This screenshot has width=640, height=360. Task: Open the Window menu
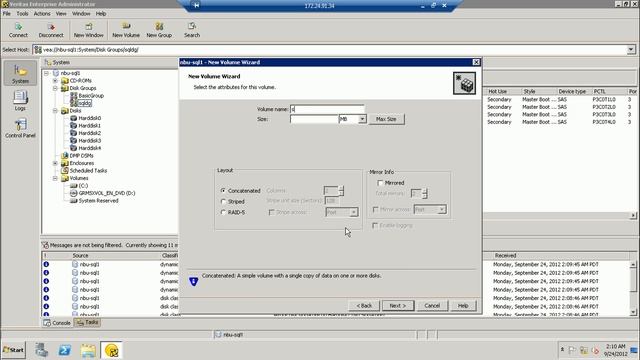[81, 13]
